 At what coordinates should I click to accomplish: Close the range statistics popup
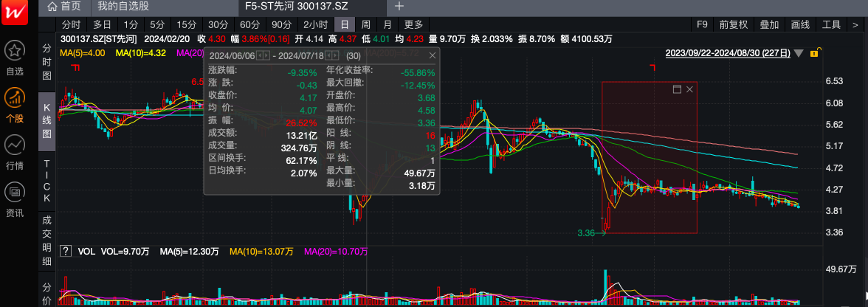coord(433,55)
